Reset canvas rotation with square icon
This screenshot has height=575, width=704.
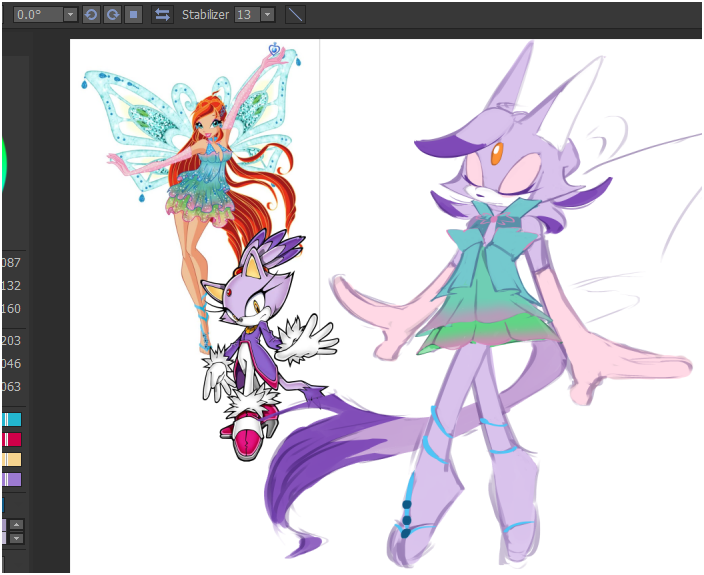(x=133, y=14)
